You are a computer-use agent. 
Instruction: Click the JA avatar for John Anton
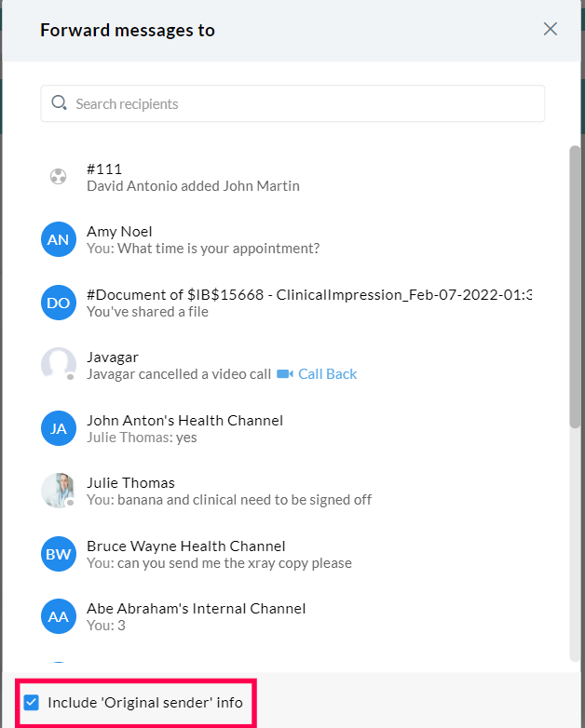coord(58,428)
